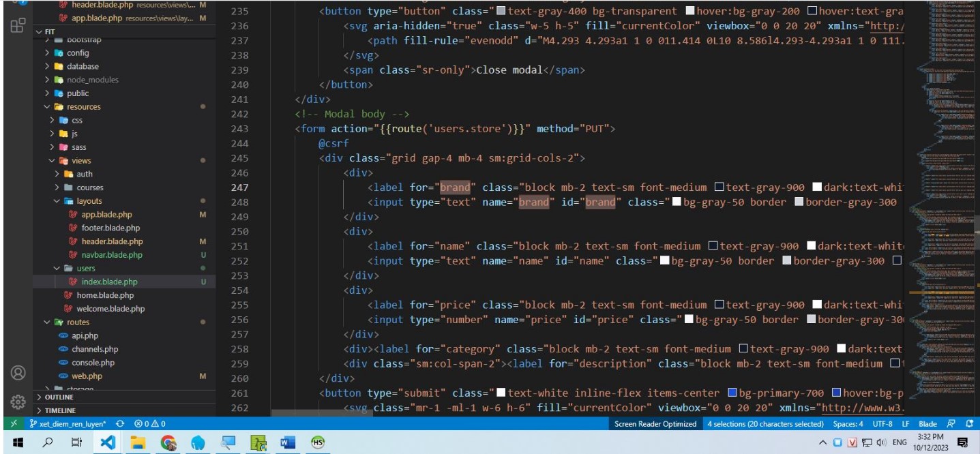The height and width of the screenshot is (454, 980).
Task: Open the Extensions view in activity bar
Action: click(x=18, y=26)
